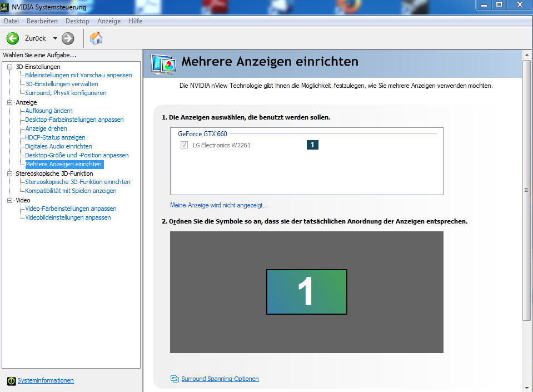
Task: Open the Anzeige menu
Action: click(x=109, y=21)
